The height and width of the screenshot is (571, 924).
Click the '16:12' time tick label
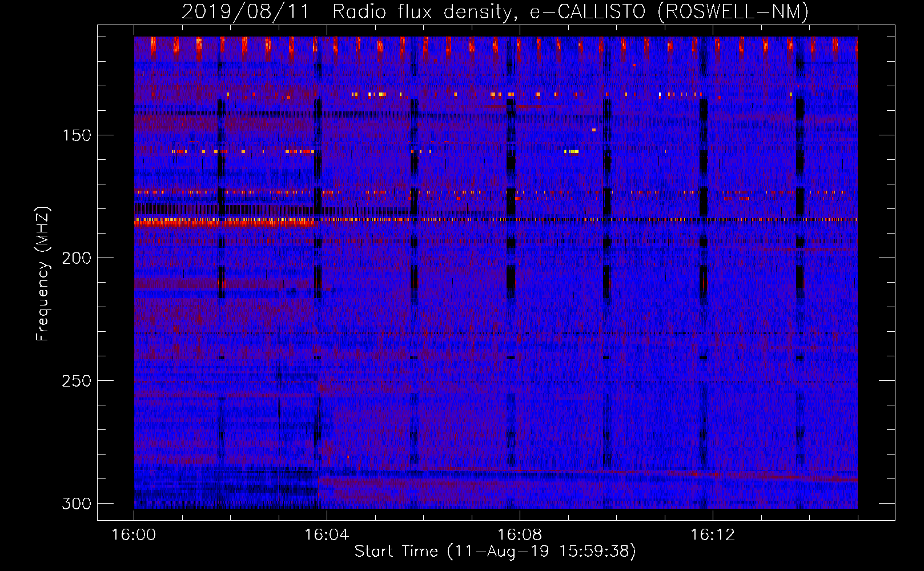tap(713, 535)
